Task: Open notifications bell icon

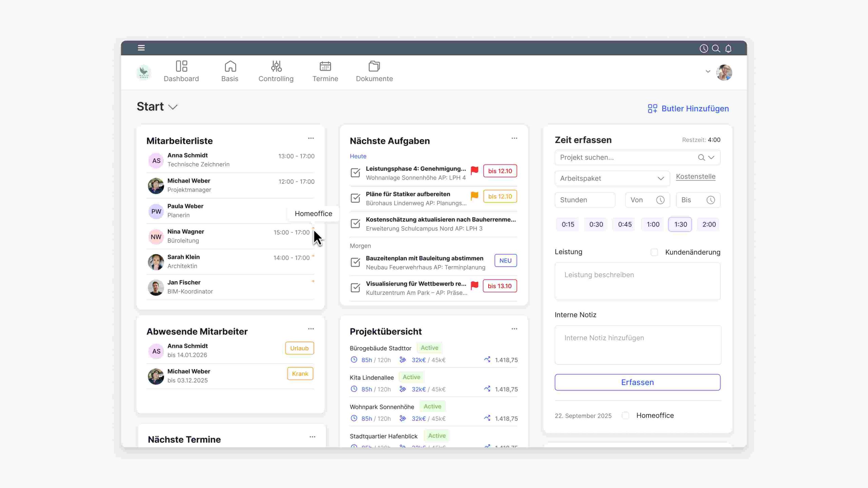Action: (728, 48)
